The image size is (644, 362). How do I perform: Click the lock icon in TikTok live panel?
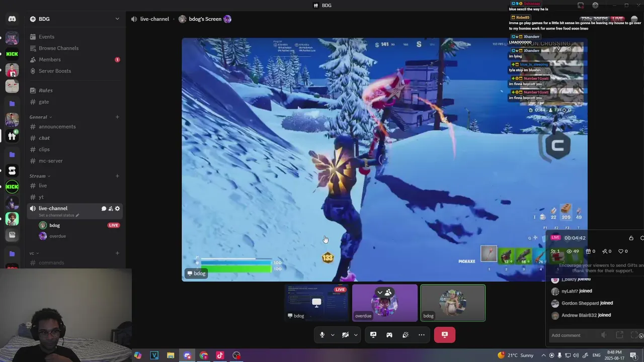click(631, 238)
